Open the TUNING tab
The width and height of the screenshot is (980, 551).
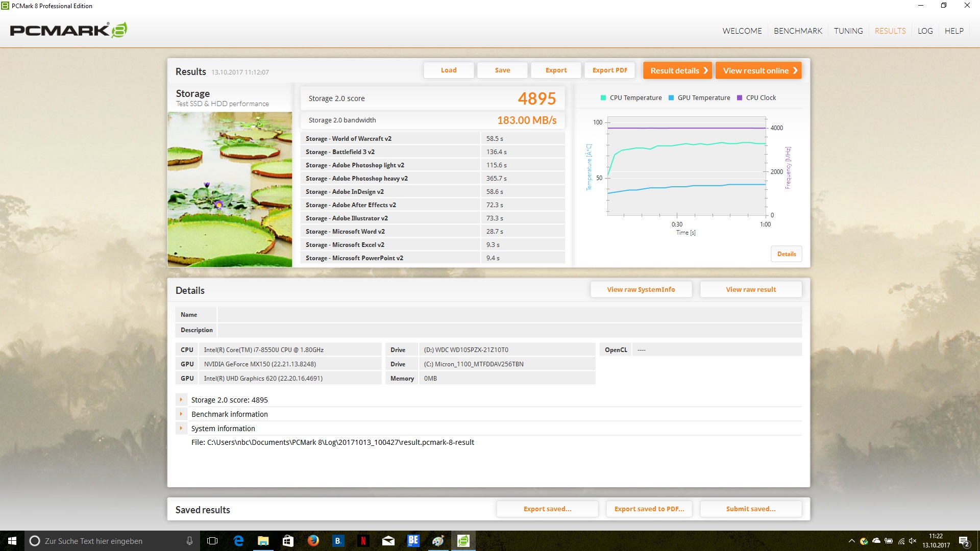click(x=848, y=31)
